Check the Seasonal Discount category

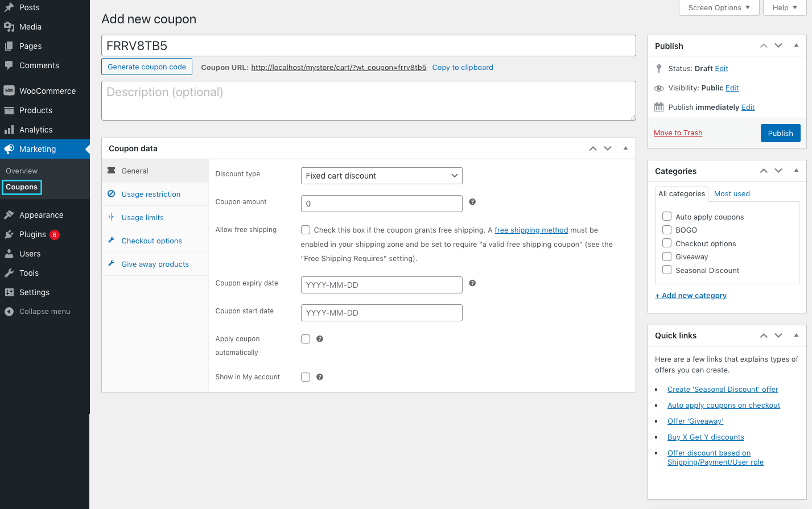(667, 270)
